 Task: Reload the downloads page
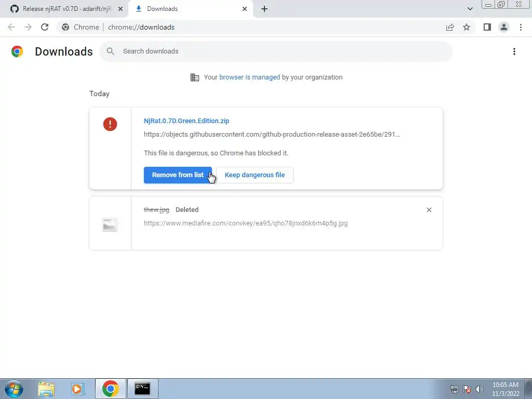(45, 27)
